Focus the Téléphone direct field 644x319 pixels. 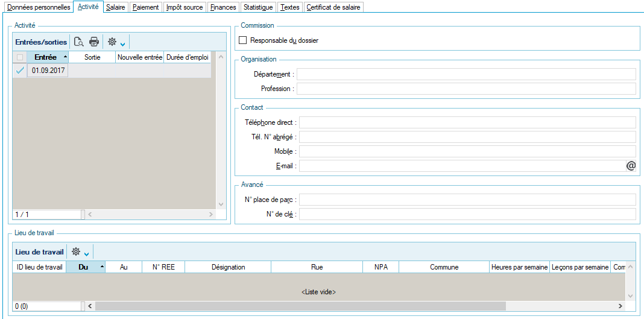468,122
